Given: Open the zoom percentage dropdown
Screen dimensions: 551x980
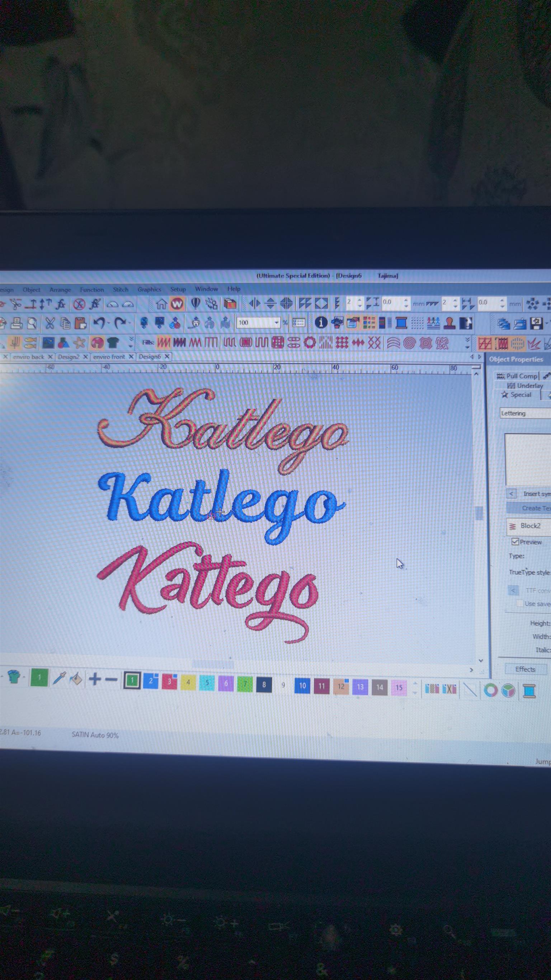Looking at the screenshot, I should coord(277,323).
